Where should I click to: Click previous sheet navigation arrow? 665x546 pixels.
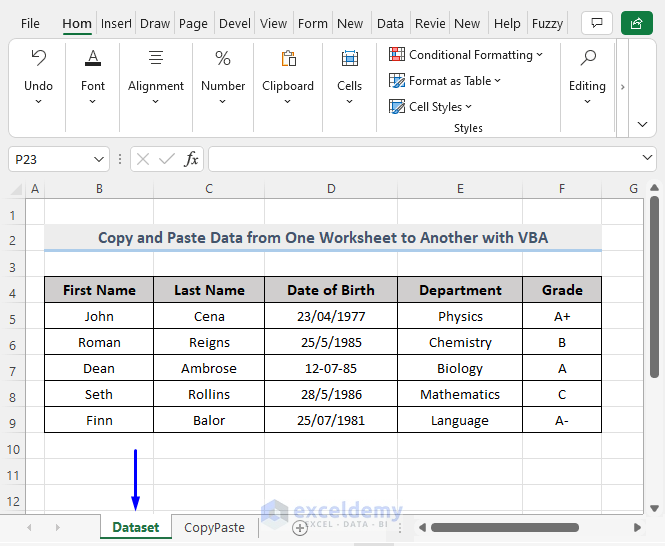tap(29, 527)
